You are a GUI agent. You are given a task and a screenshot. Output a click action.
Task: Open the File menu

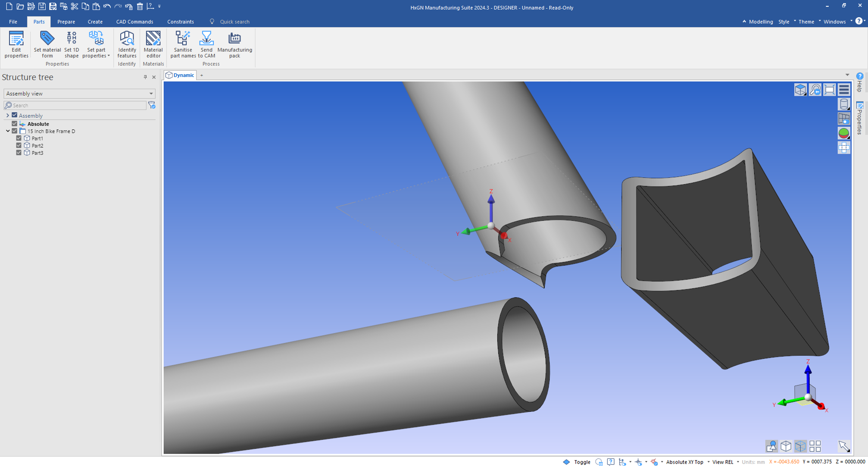13,22
